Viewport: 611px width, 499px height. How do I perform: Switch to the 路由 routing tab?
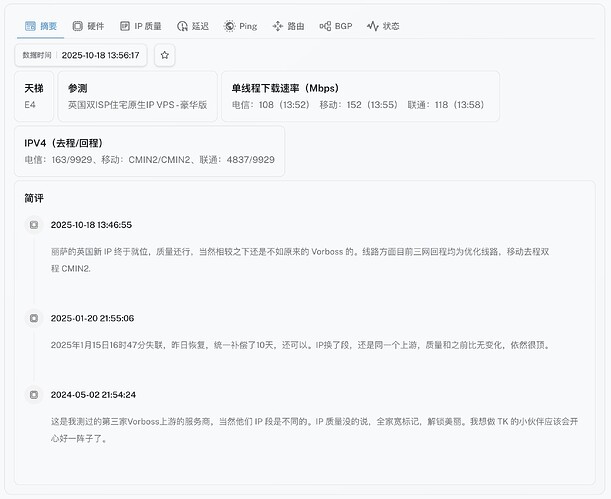point(288,26)
